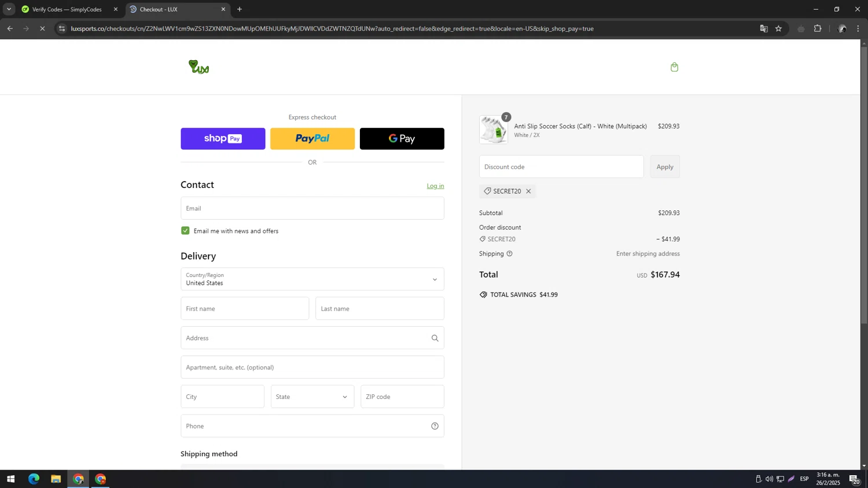The image size is (868, 488).
Task: Click the taskbar volume speaker icon
Action: point(769,479)
